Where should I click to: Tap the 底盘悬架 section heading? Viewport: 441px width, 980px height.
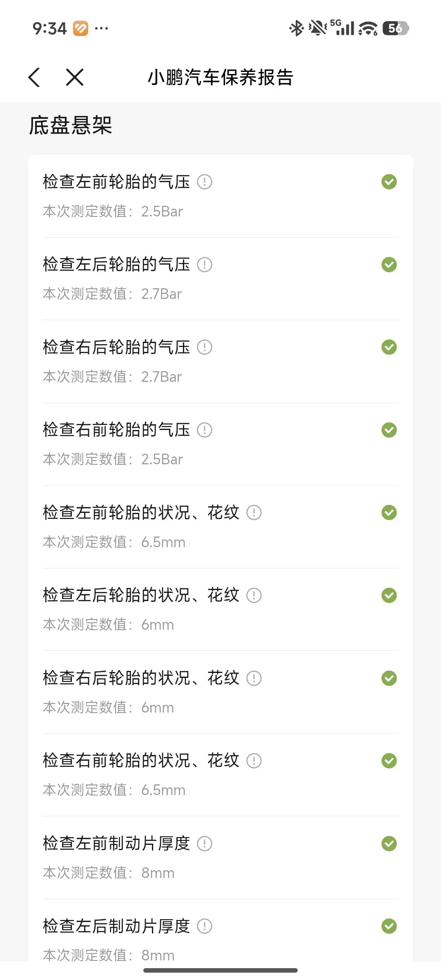(x=70, y=125)
